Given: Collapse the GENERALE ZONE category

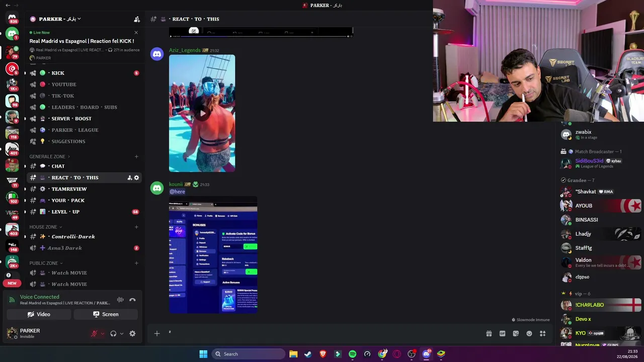Looking at the screenshot, I should [49, 156].
